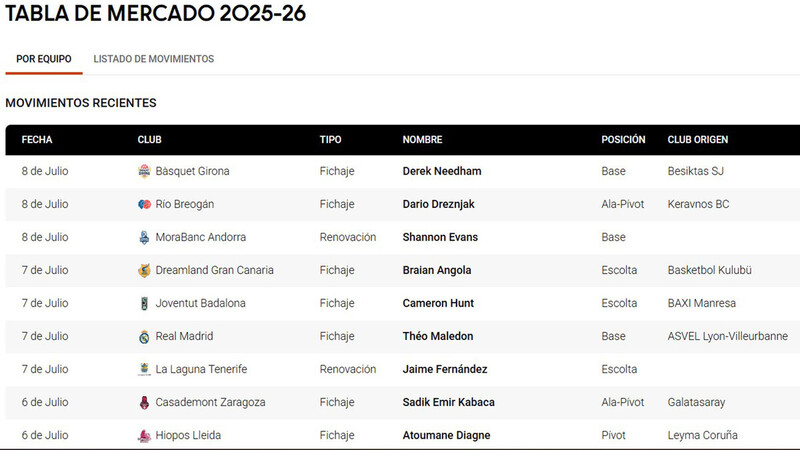Click the MoraBanc Andorra club logo
Viewport: 800px width, 450px height.
[144, 237]
